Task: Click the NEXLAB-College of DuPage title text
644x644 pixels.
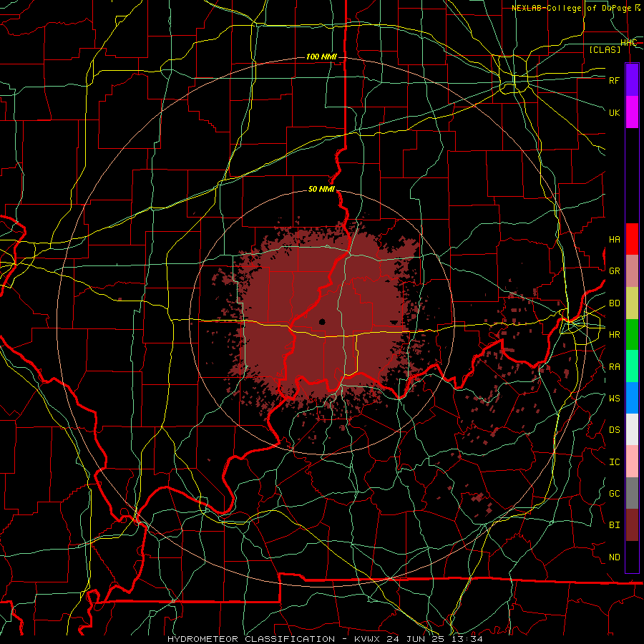Action: pyautogui.click(x=571, y=8)
